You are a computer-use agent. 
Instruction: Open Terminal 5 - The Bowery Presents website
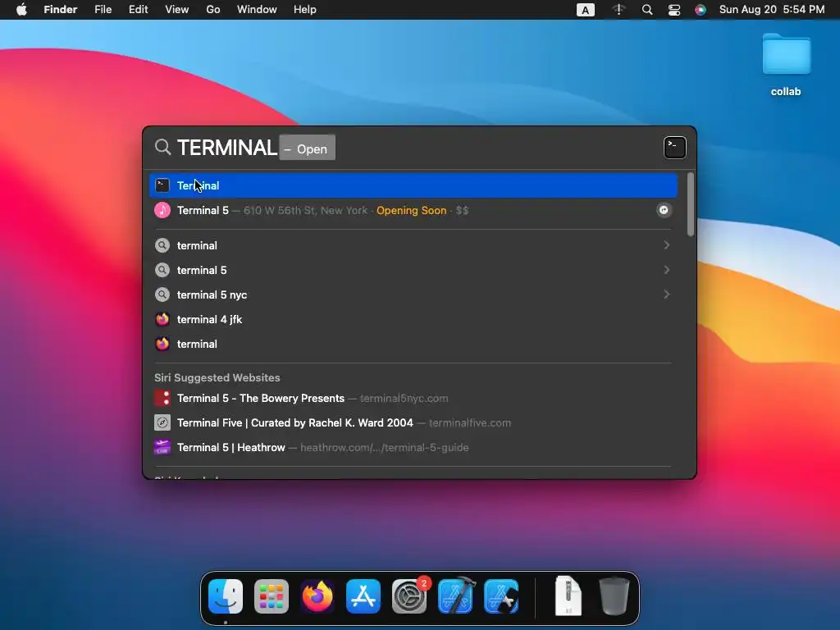pyautogui.click(x=413, y=398)
